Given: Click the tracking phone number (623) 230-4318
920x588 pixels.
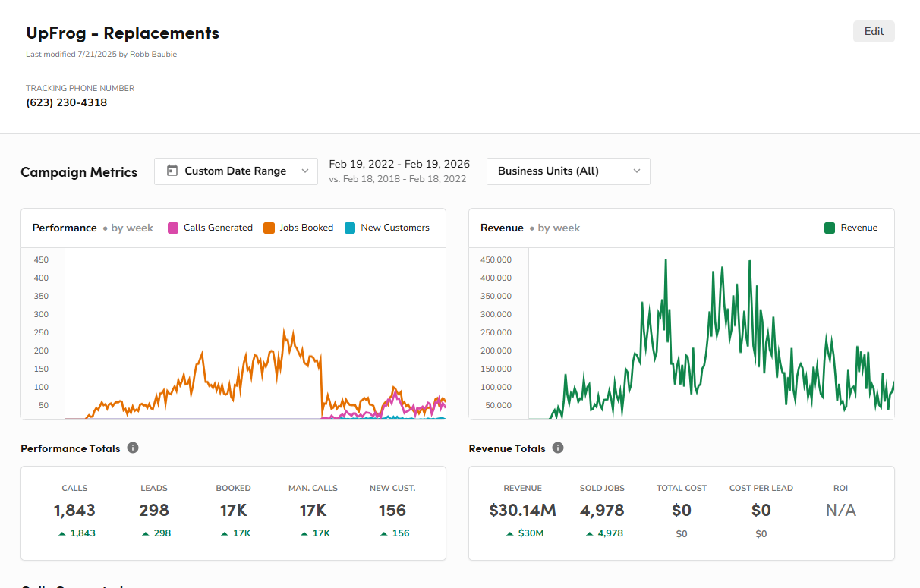Looking at the screenshot, I should tap(67, 102).
